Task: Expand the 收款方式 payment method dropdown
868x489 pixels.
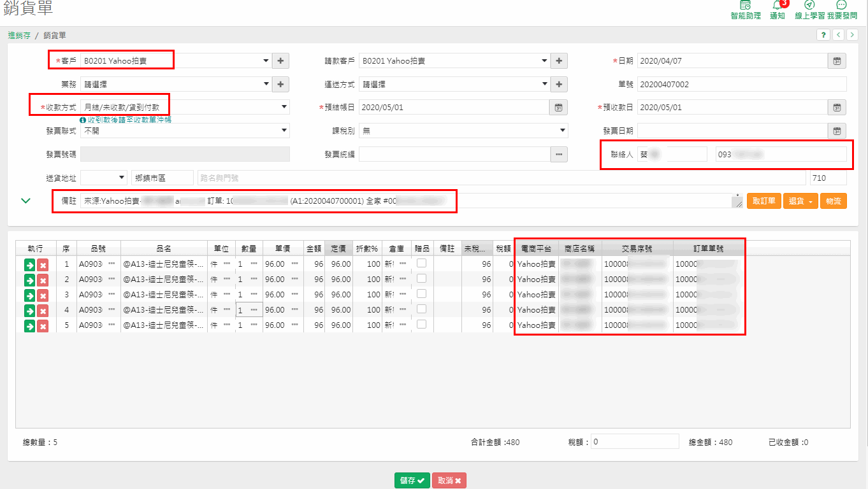Action: click(x=284, y=108)
